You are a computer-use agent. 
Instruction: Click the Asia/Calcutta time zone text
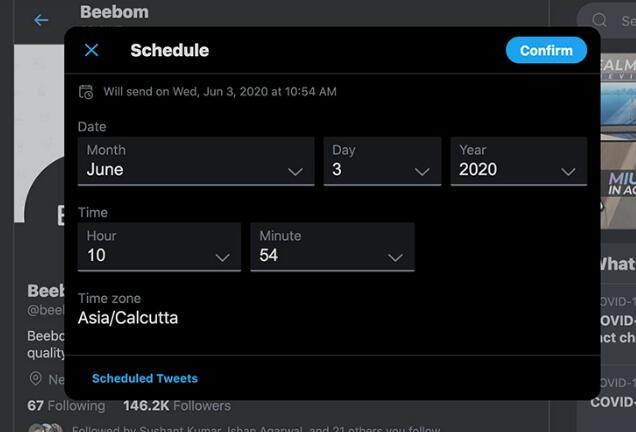click(x=128, y=318)
